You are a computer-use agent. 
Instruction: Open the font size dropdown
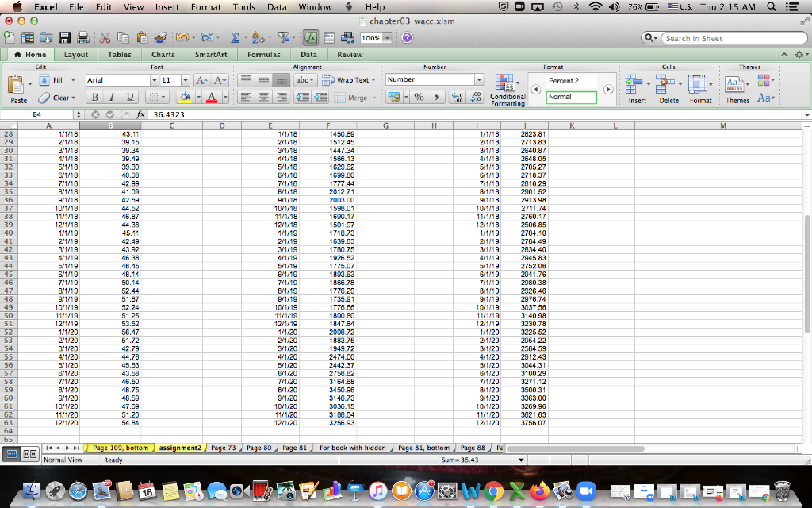tap(185, 80)
